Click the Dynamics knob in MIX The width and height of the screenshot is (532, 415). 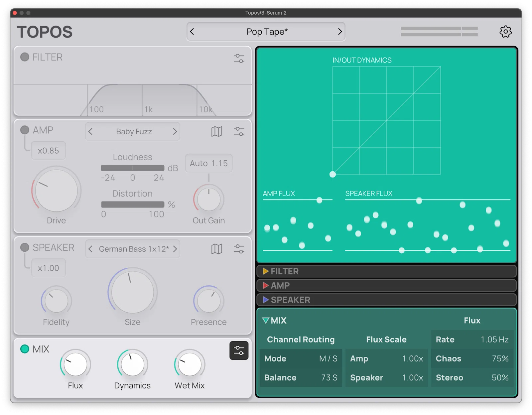132,364
